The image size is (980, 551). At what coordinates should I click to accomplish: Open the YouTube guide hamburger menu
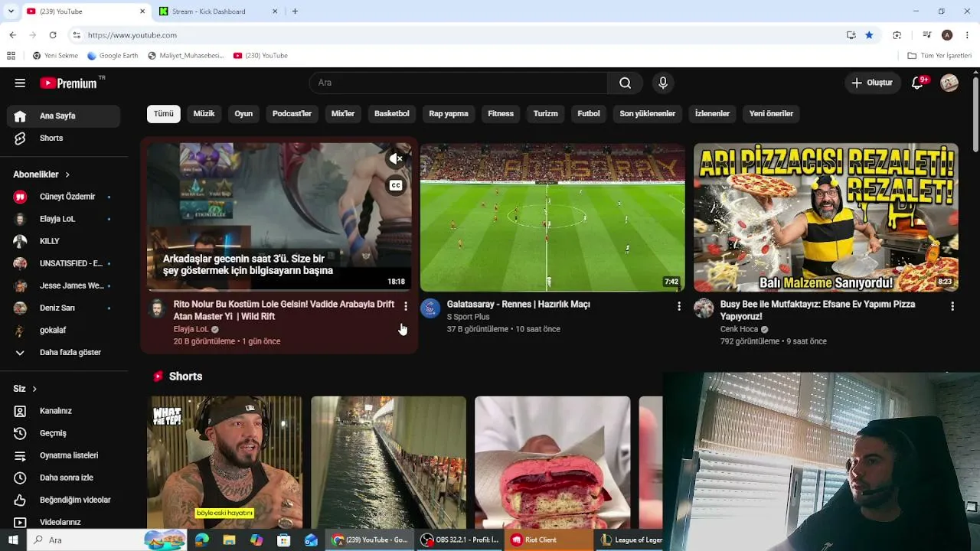pyautogui.click(x=20, y=83)
